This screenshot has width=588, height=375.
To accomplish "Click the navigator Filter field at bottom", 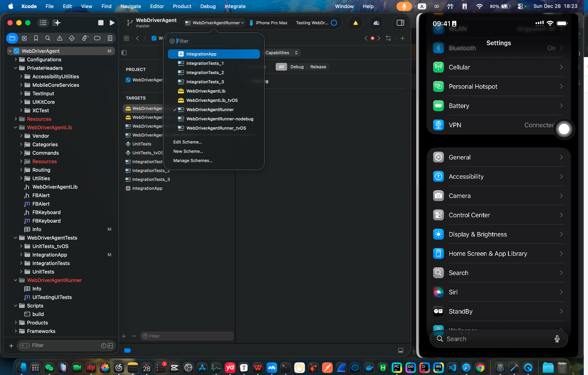I will point(66,345).
